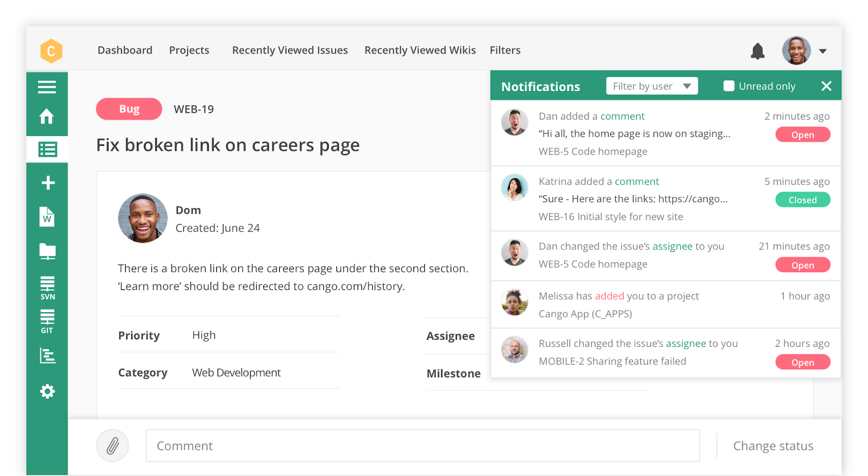
Task: Open the Filters menu item
Action: [505, 50]
